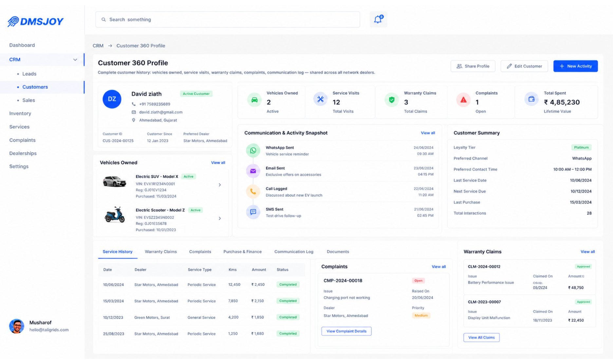The image size is (613, 364).
Task: Click the Electric SUV Model X thumbnail
Action: 114,181
